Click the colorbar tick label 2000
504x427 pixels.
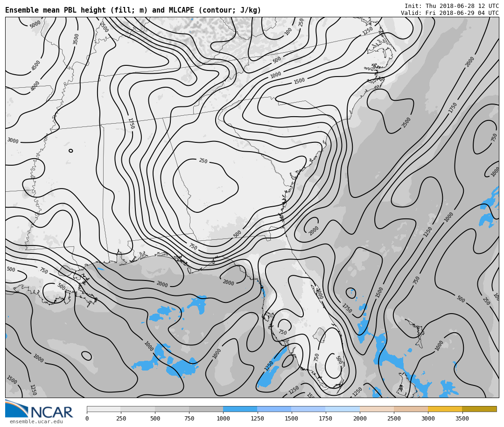360,418
